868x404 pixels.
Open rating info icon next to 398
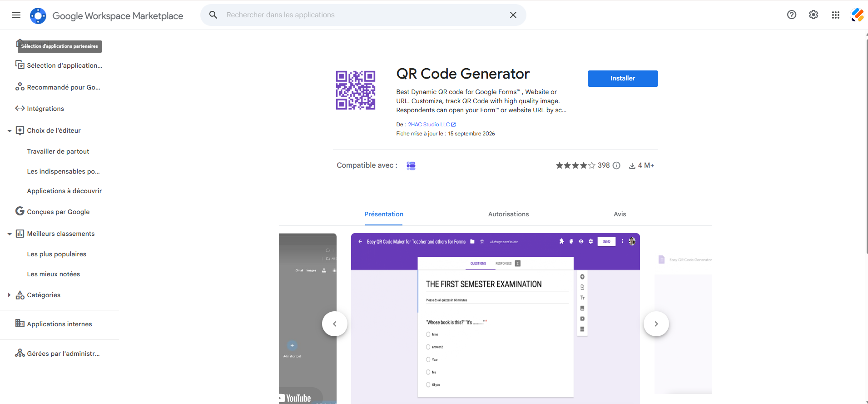pos(616,165)
